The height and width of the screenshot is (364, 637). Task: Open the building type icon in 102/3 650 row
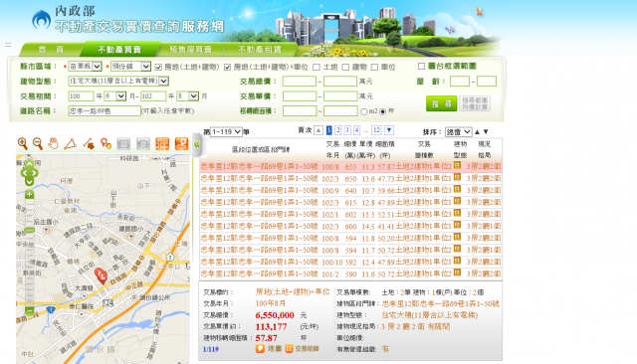[457, 177]
